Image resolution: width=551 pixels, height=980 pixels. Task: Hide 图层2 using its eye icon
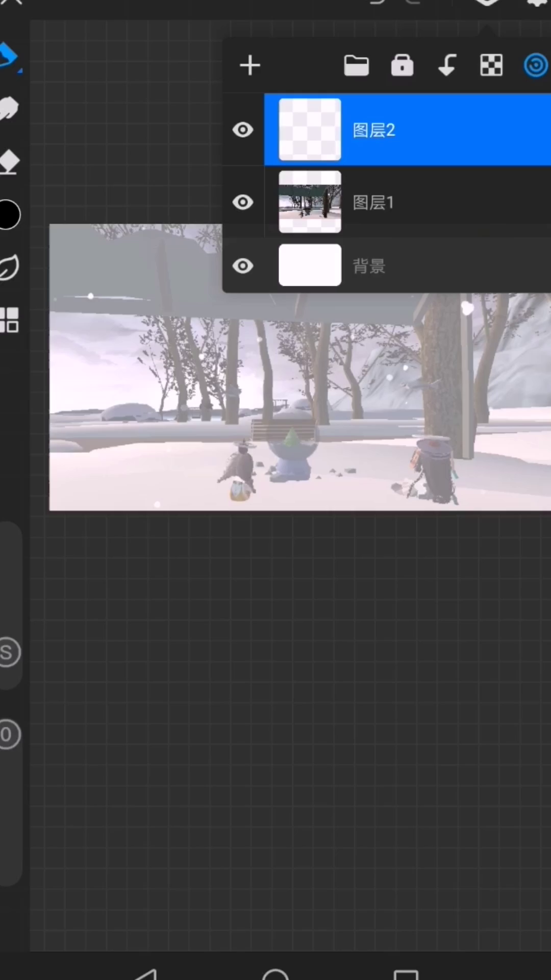pos(243,130)
